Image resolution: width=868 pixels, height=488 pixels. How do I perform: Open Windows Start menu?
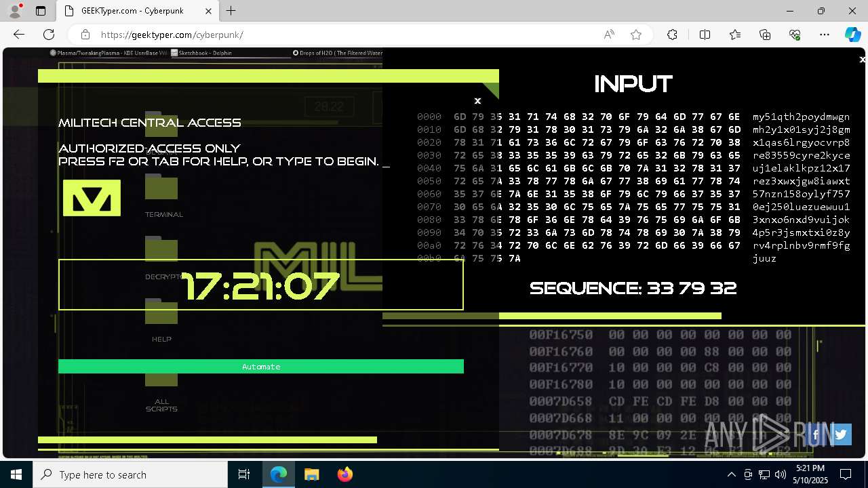(x=16, y=474)
